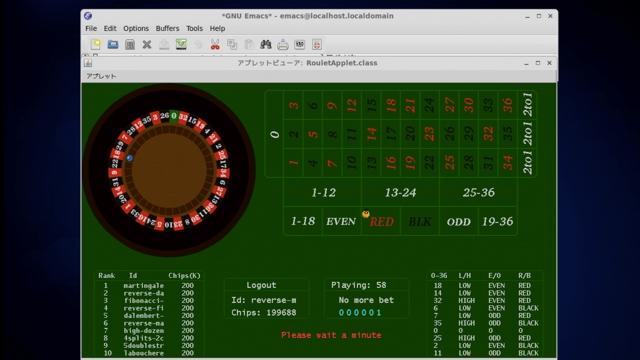Click the Playing: 58 label

pos(358,285)
